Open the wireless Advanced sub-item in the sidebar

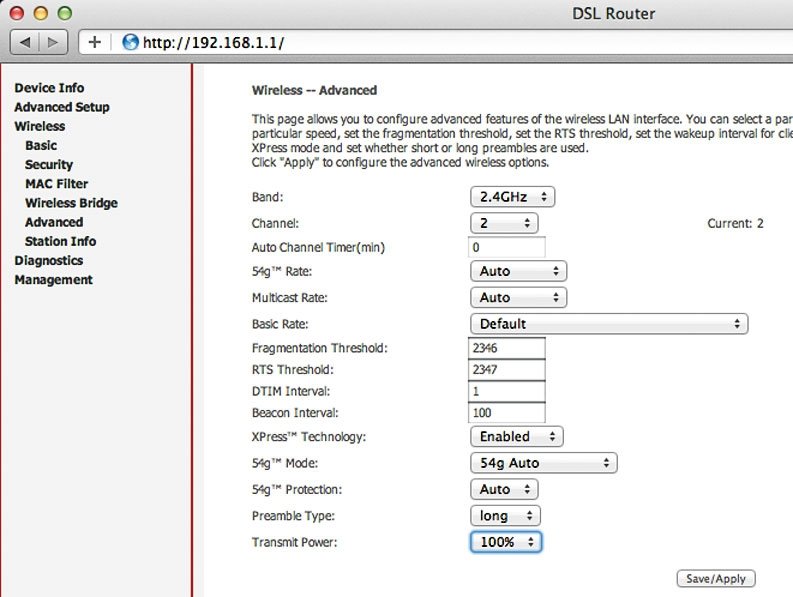point(54,222)
